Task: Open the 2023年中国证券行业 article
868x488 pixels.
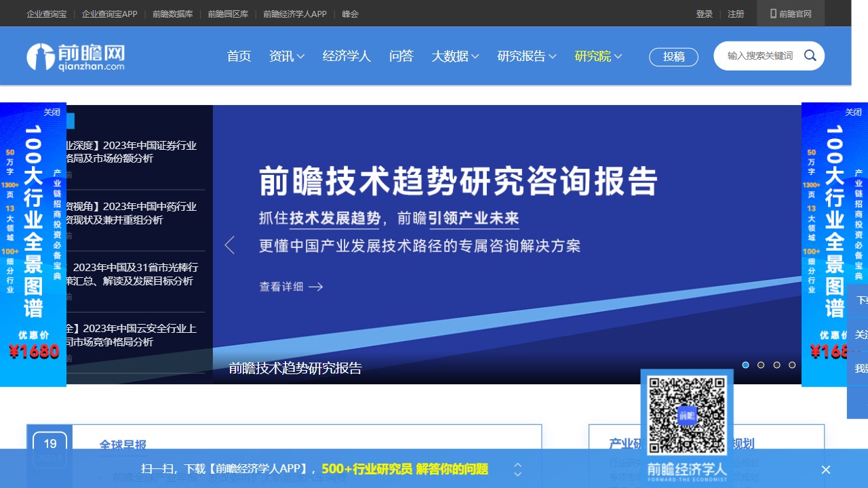Action: [132, 152]
